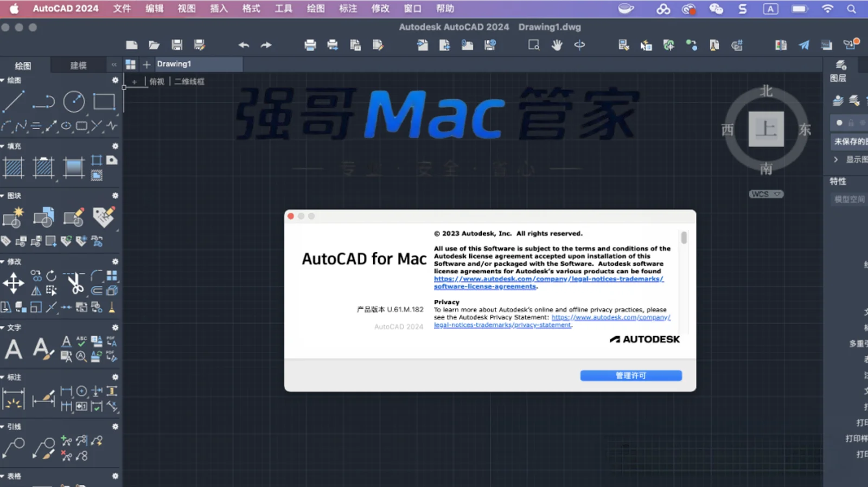Open the 文件 menu
868x487 pixels.
[x=122, y=9]
